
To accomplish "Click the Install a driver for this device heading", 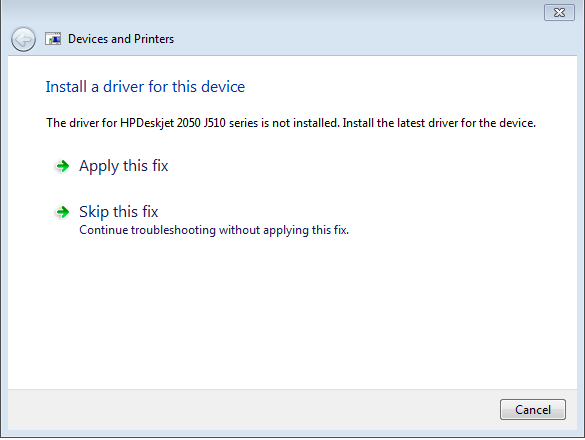I will point(145,87).
